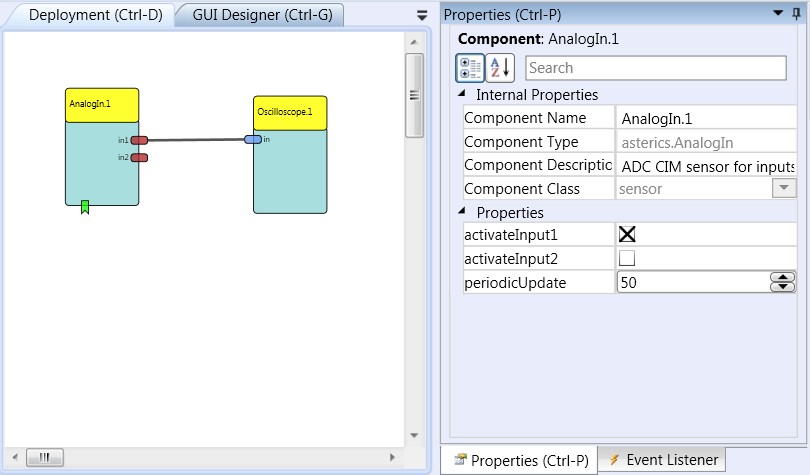
Task: Open the Event Listener tab
Action: [x=663, y=460]
